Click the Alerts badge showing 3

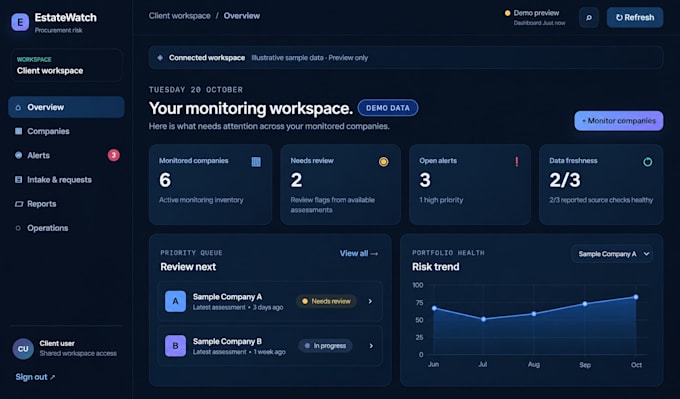[x=114, y=155]
